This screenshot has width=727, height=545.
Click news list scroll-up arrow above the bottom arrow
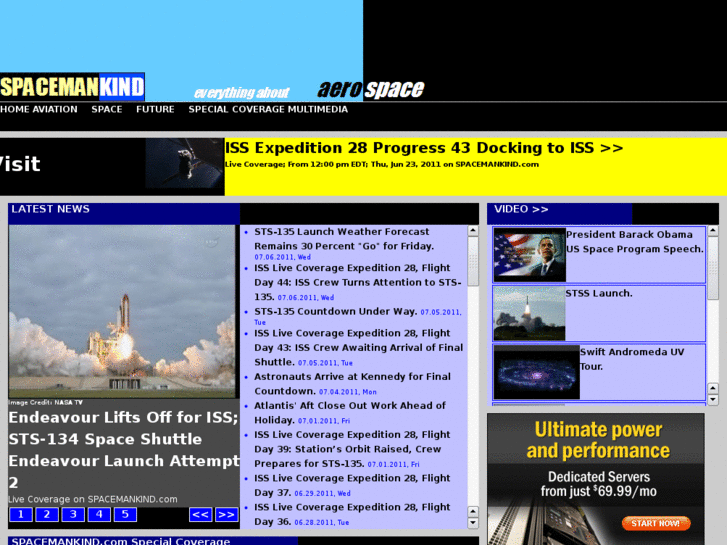coord(473,512)
